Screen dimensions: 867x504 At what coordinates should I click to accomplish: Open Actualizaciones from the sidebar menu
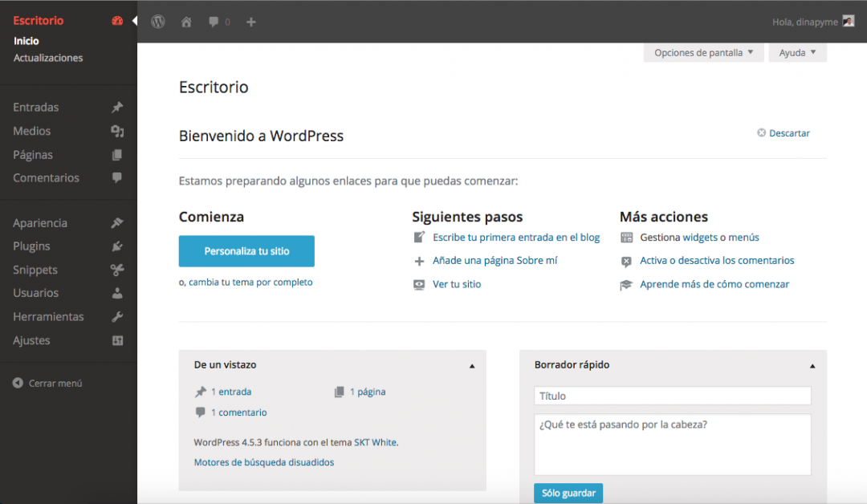[48, 57]
